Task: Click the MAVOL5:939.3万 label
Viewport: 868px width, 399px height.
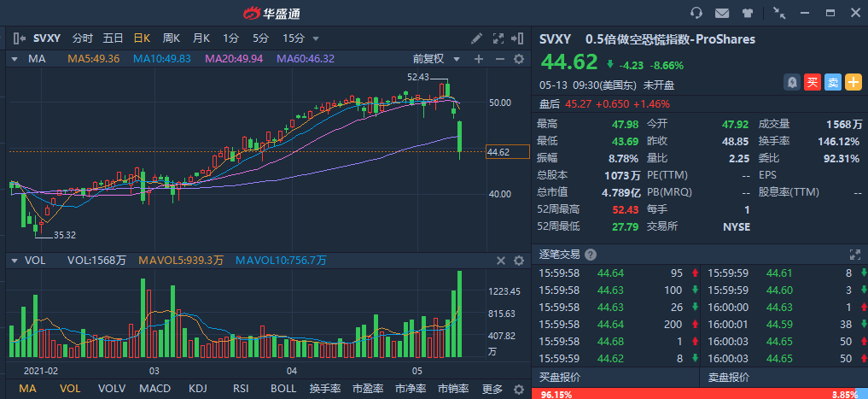Action: click(x=181, y=261)
